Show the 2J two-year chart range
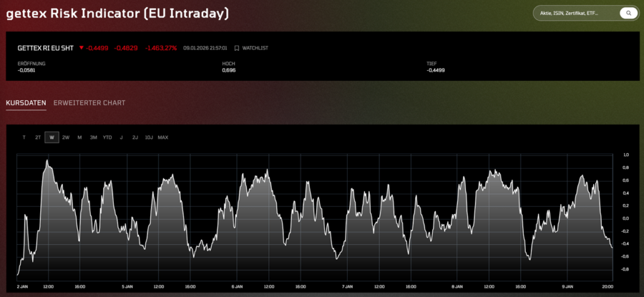This screenshot has height=297, width=644. pyautogui.click(x=135, y=138)
